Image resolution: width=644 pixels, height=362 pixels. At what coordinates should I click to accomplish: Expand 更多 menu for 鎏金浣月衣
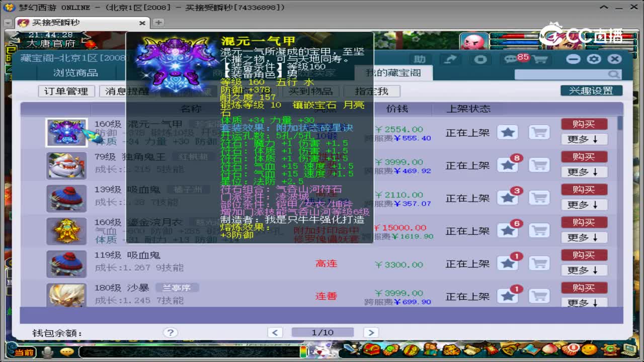(x=584, y=237)
